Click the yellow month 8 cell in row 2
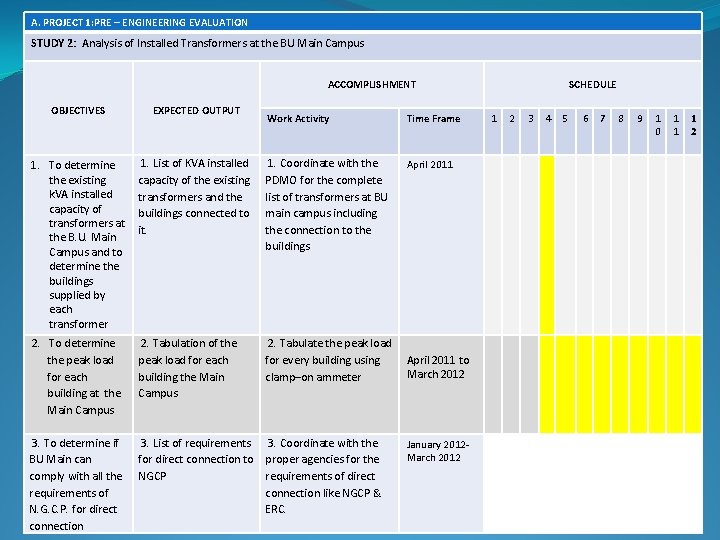Viewport: 720px width, 540px height. pyautogui.click(x=620, y=384)
